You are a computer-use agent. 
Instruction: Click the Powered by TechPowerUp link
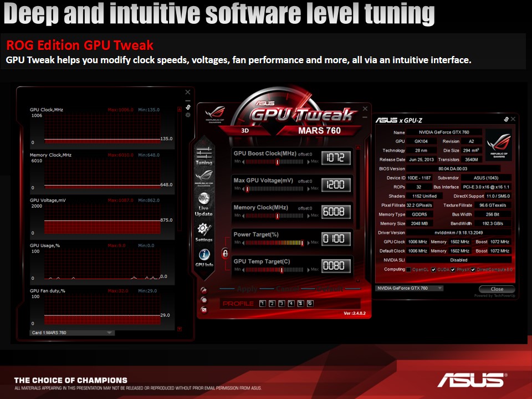pyautogui.click(x=495, y=296)
